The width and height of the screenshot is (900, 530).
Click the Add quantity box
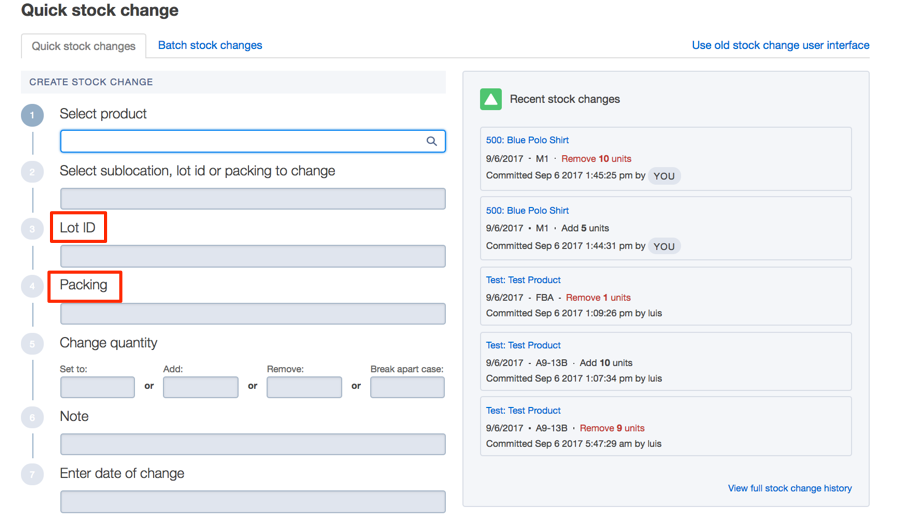pos(201,387)
